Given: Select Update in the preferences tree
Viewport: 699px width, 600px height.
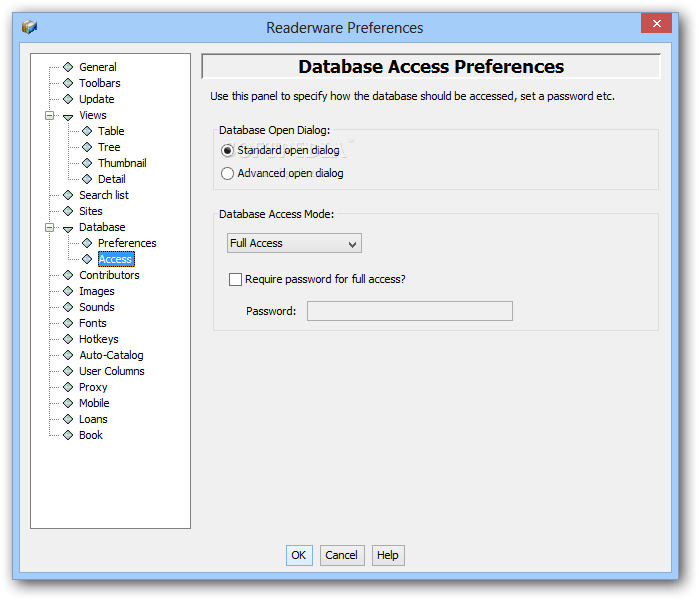Looking at the screenshot, I should tap(97, 99).
